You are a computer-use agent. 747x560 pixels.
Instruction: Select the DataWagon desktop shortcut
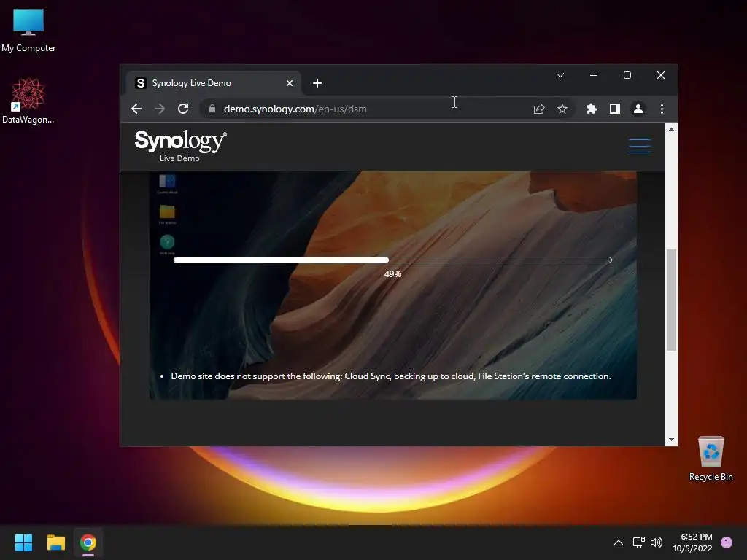point(28,101)
